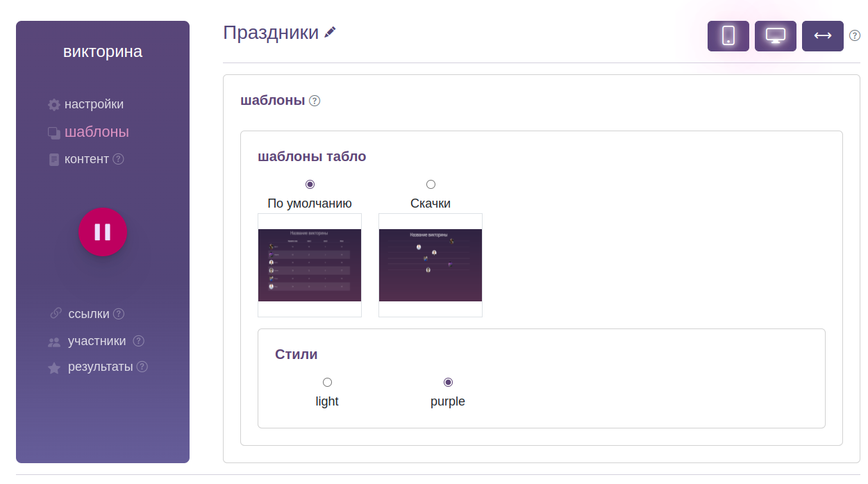This screenshot has height=484, width=868.
Task: Open help icon next to результаты
Action: click(142, 367)
